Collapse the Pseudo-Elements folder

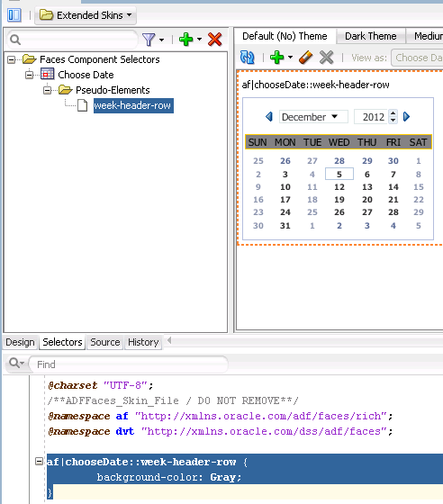(47, 90)
